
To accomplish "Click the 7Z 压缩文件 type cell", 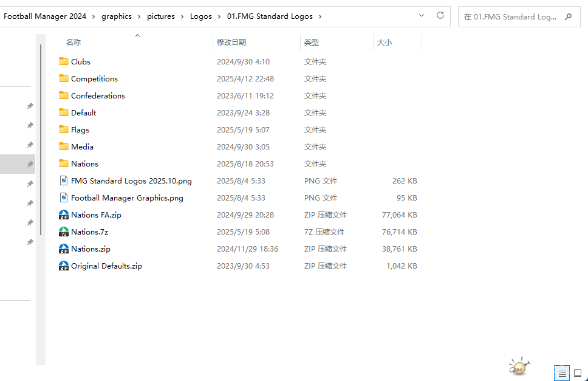I will coord(324,232).
